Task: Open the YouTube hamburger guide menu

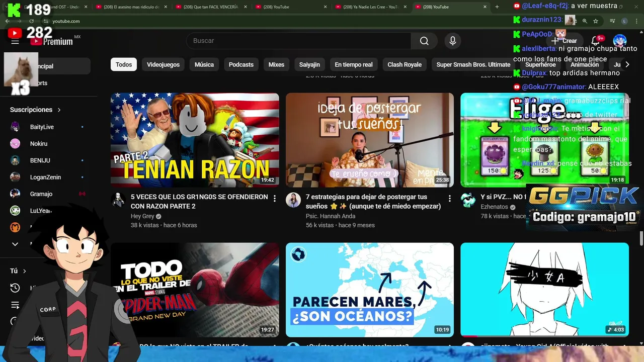Action: pos(15,41)
